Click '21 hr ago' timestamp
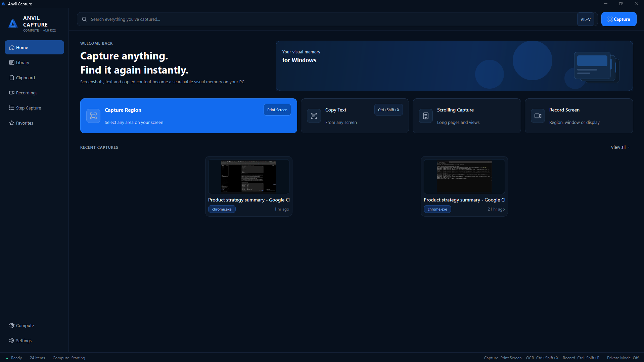Viewport: 644px width, 362px height. (x=496, y=209)
